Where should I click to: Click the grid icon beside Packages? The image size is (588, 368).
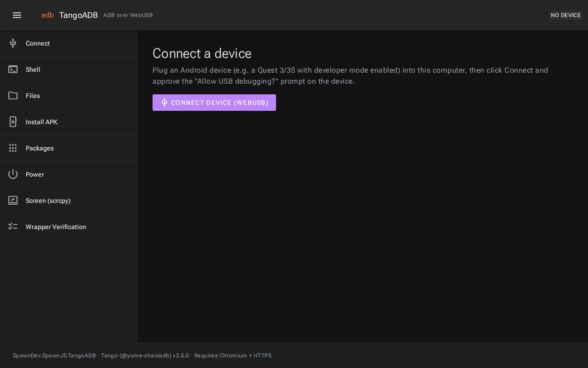click(13, 148)
